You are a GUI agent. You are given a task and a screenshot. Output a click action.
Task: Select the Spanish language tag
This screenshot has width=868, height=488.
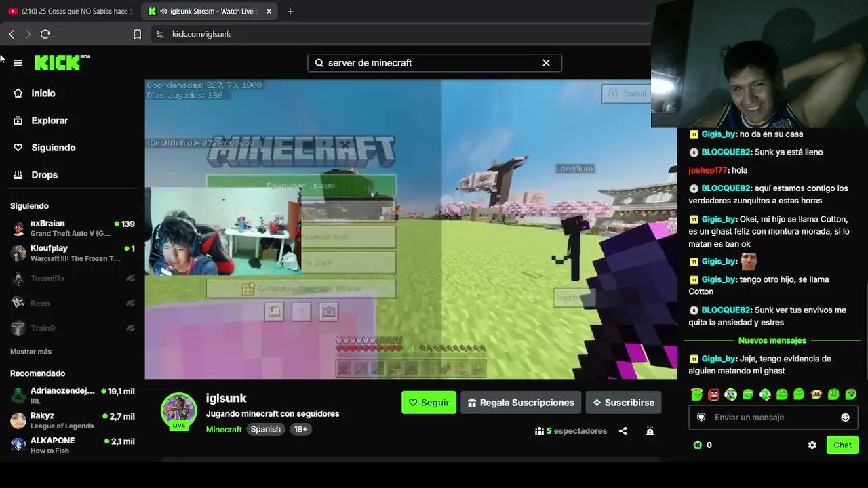point(265,429)
